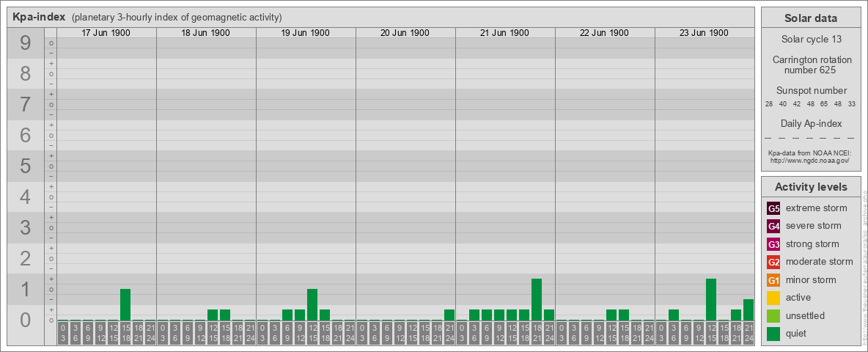
Task: Click the 20 Jun 21–24h green bar
Action: (449, 315)
